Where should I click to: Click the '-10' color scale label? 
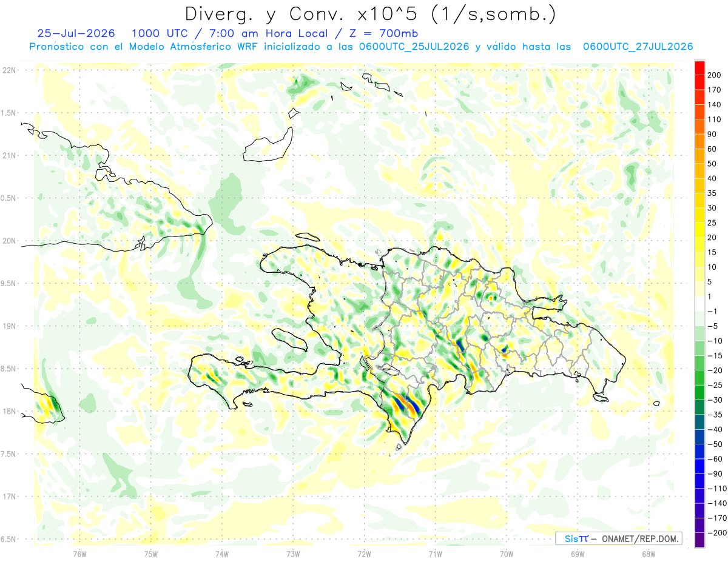point(716,341)
